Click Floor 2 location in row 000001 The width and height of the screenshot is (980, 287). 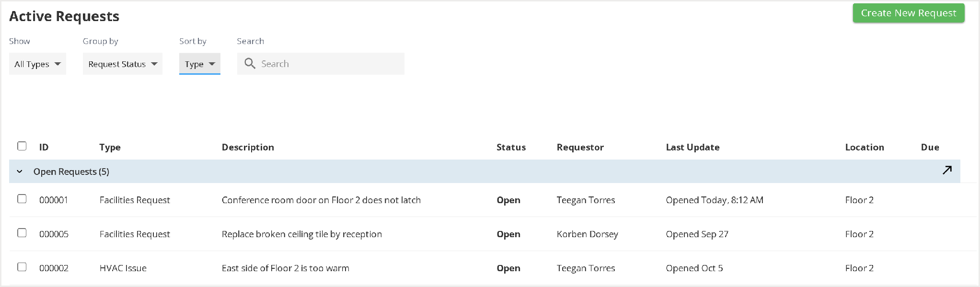click(x=859, y=200)
